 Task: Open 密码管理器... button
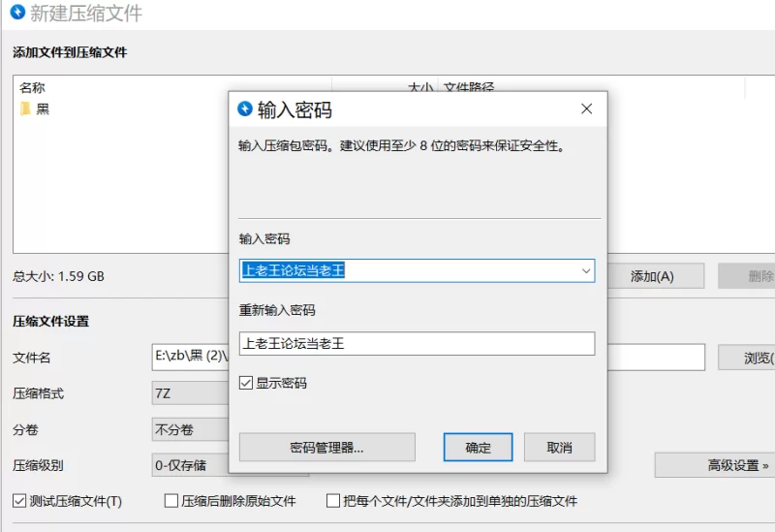[x=326, y=448]
